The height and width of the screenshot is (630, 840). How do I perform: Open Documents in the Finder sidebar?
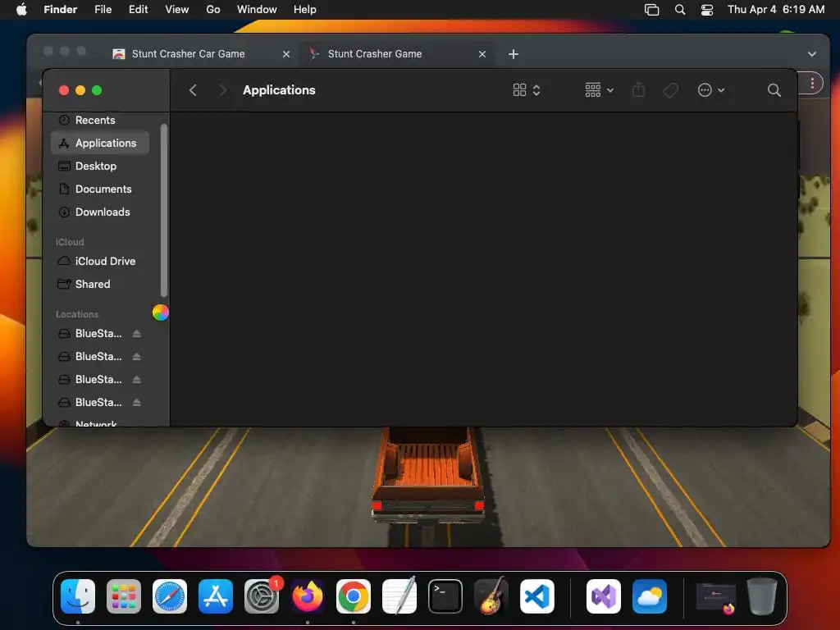coord(99,189)
